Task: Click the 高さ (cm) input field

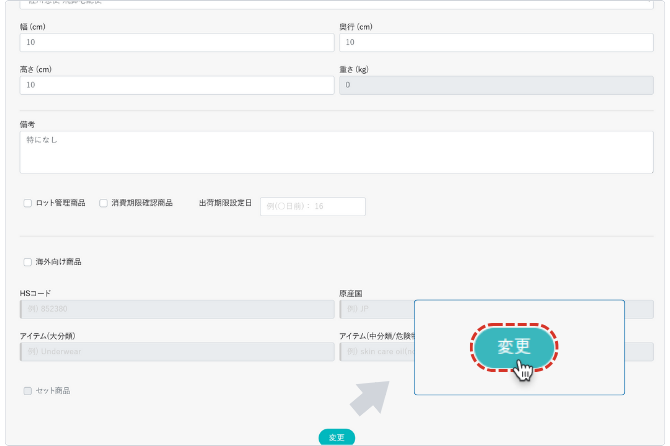Action: coord(177,85)
